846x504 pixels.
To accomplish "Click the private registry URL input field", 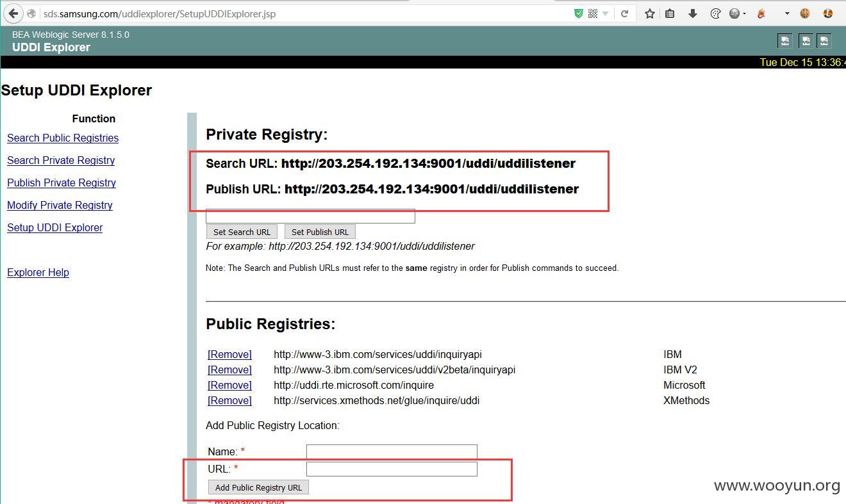I will point(310,216).
